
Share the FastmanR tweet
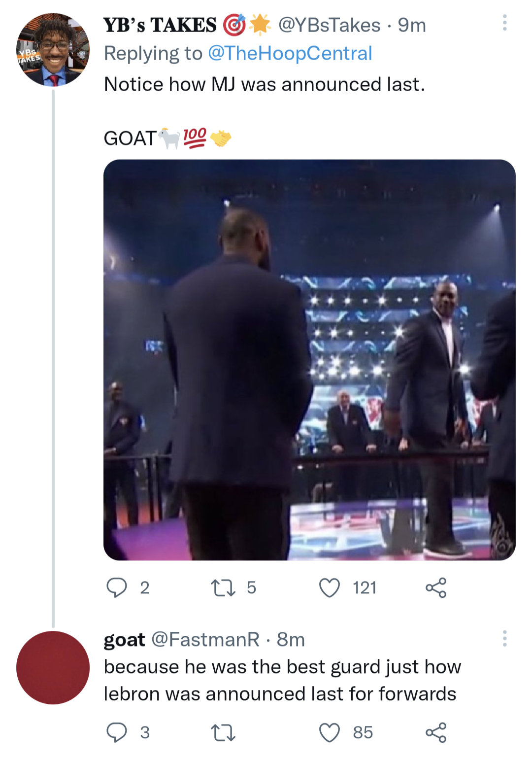coord(436,732)
